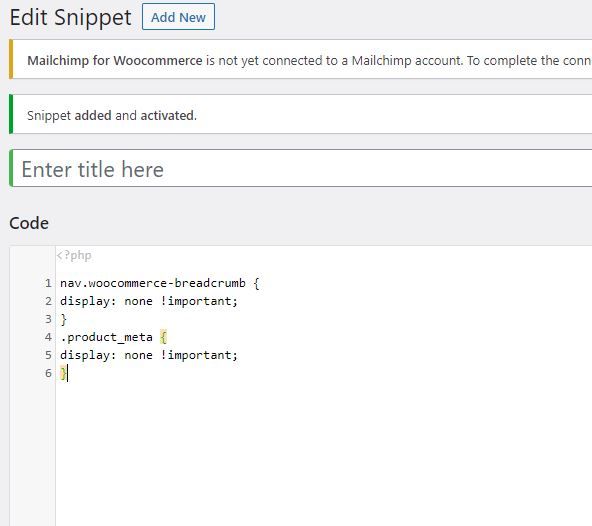Select line number 2 in the gutter
The height and width of the screenshot is (526, 592).
coord(48,301)
